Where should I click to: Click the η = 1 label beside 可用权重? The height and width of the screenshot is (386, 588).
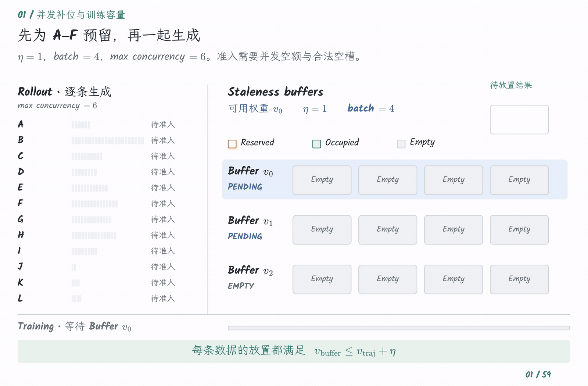click(x=315, y=109)
